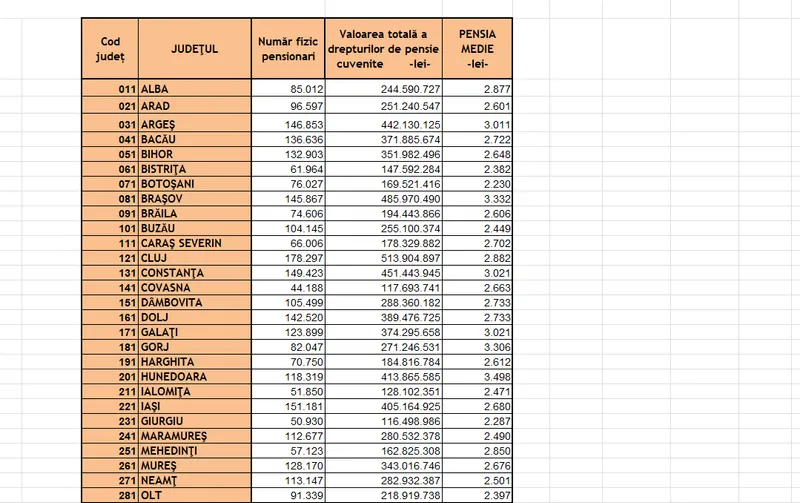800x503 pixels.
Task: Click the ALBA county cell
Action: click(x=194, y=89)
